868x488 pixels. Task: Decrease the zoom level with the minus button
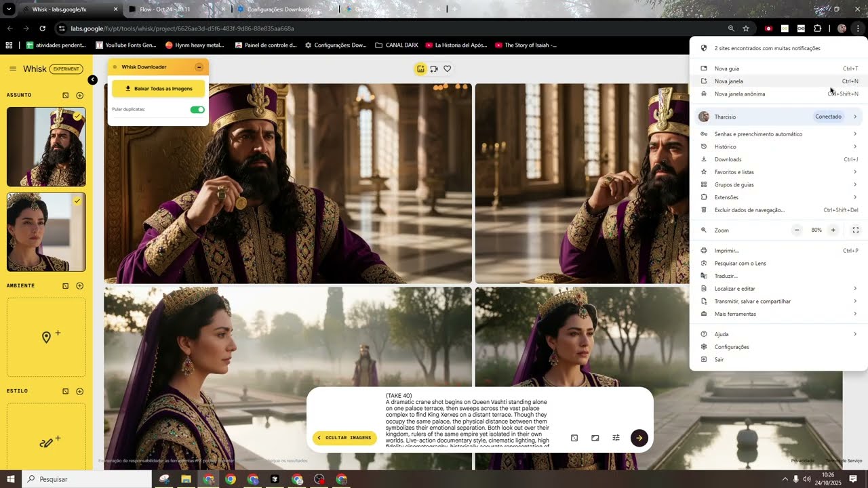click(x=797, y=230)
